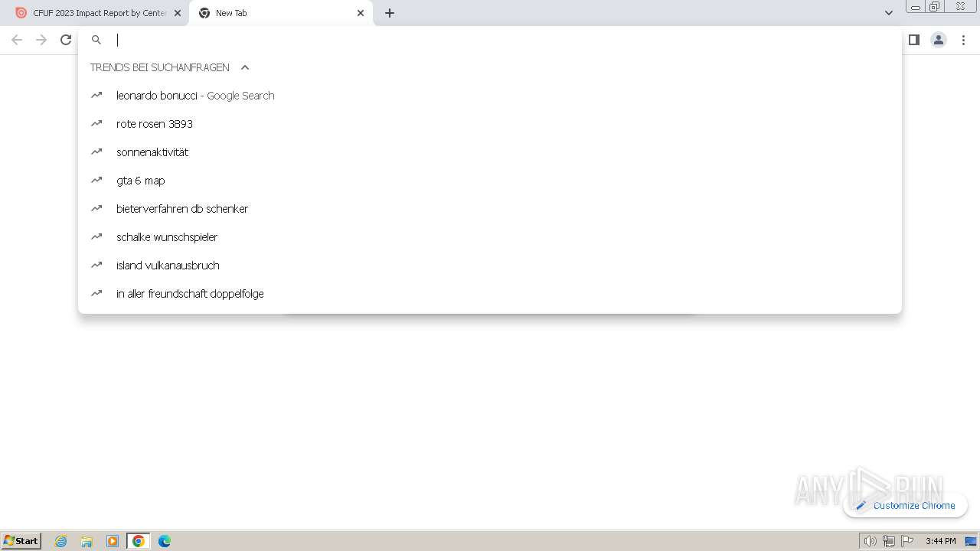Reload the current page
The image size is (980, 551).
[66, 40]
